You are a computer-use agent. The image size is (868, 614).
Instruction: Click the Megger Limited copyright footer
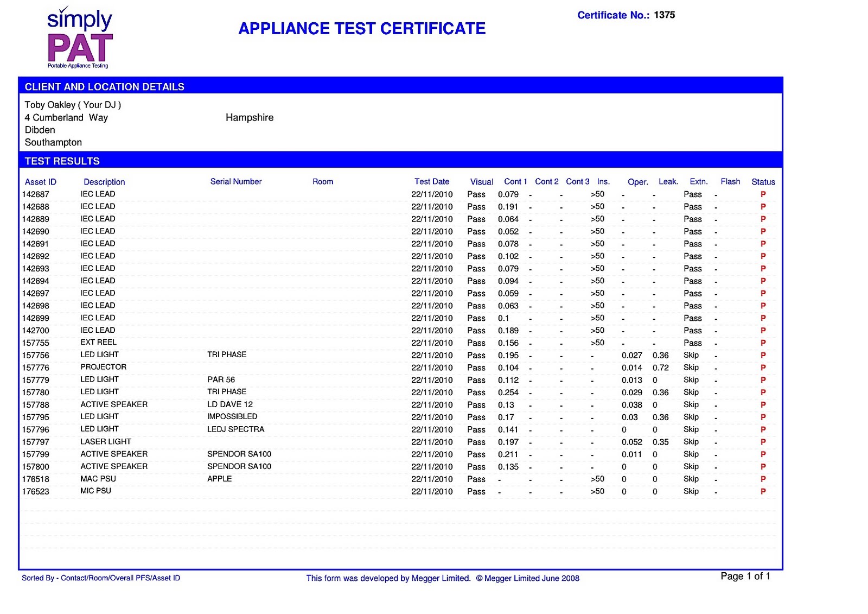coord(443,578)
